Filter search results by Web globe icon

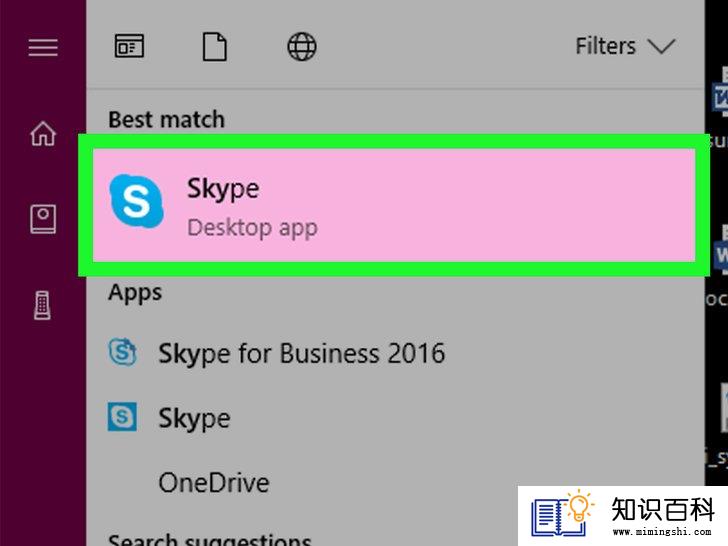coord(302,46)
